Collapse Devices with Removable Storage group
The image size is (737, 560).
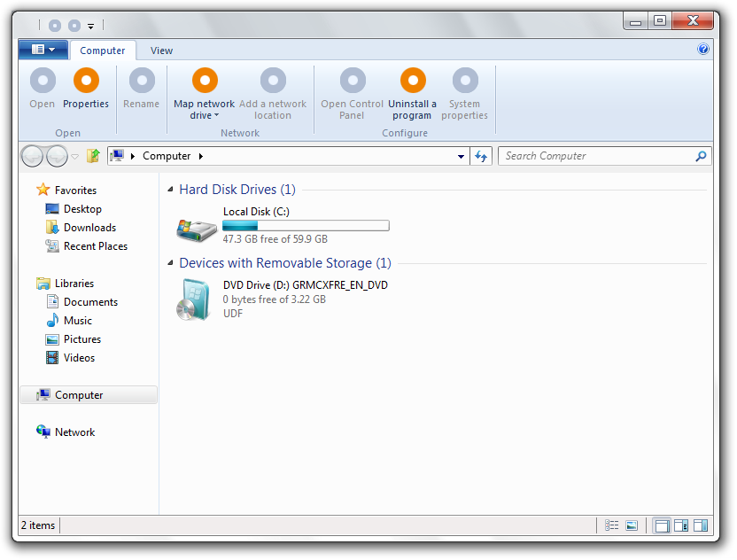[x=171, y=263]
